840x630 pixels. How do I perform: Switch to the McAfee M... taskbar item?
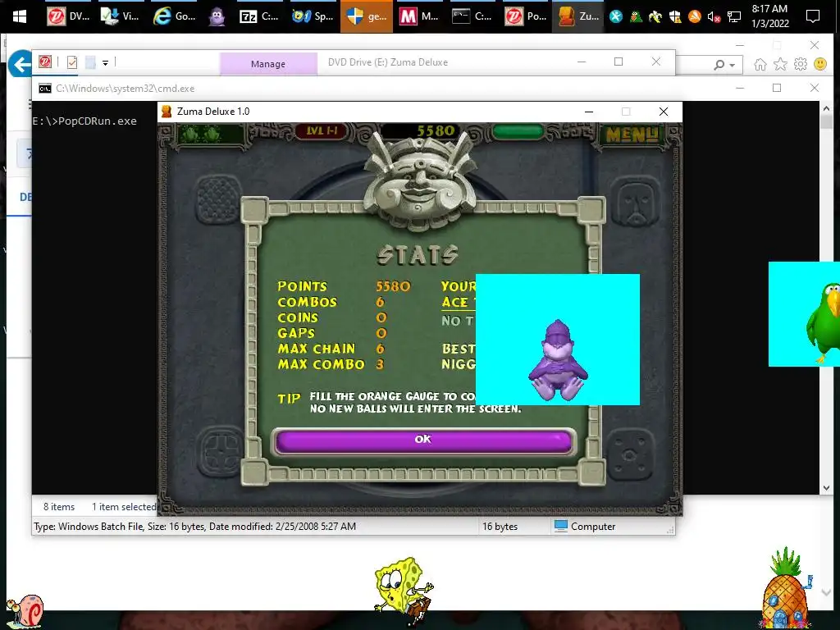(419, 16)
